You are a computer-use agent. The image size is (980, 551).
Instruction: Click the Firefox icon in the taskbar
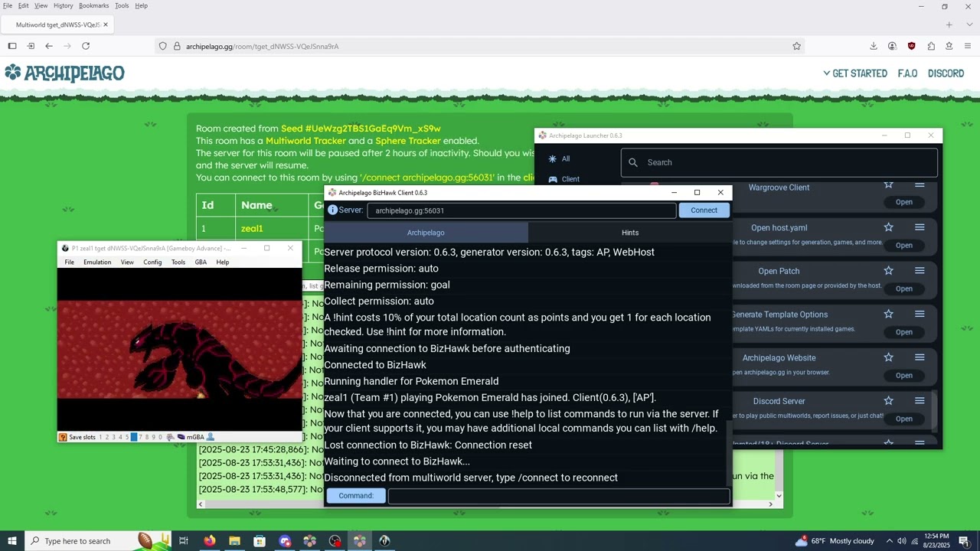click(209, 541)
